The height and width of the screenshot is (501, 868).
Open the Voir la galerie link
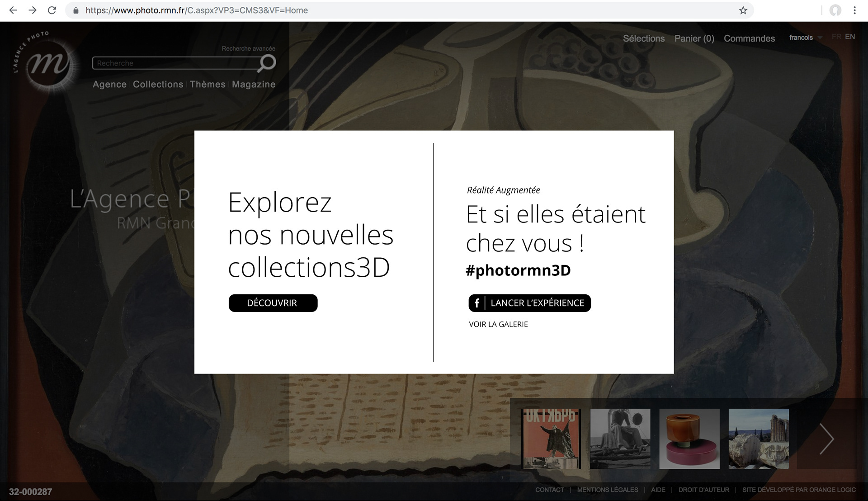pos(498,324)
